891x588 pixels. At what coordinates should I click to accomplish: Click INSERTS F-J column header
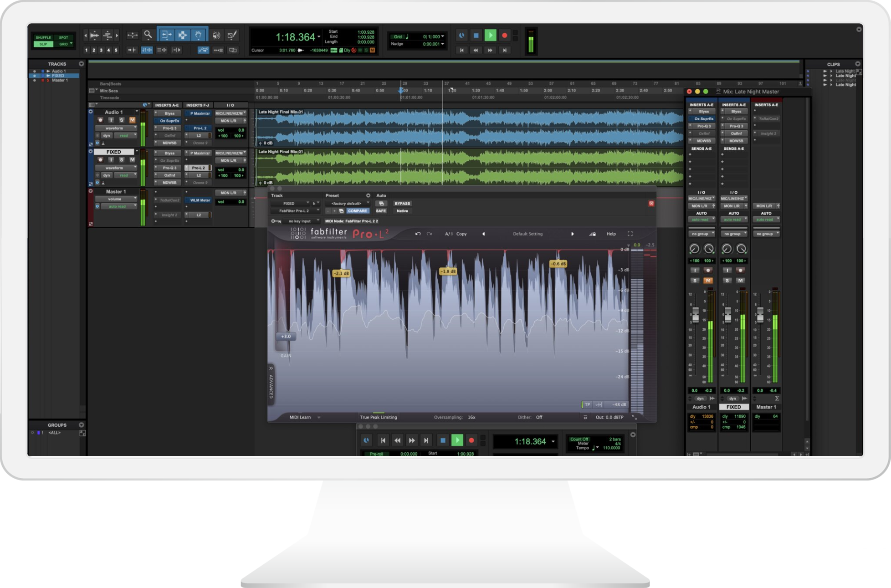[198, 105]
